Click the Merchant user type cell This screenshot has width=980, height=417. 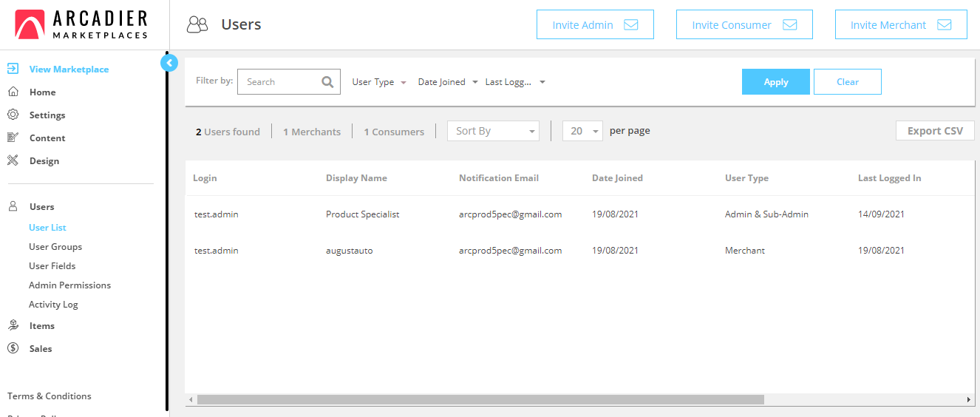coord(745,251)
